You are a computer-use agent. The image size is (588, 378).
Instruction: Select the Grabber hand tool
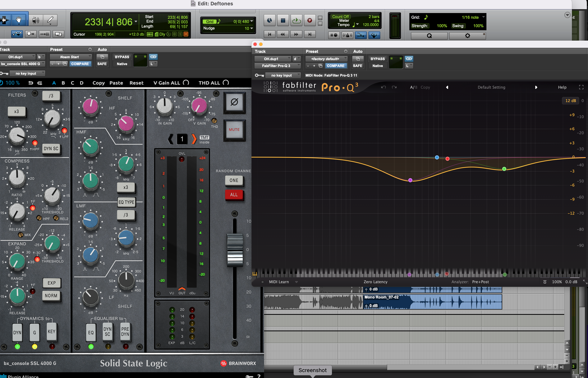point(19,20)
